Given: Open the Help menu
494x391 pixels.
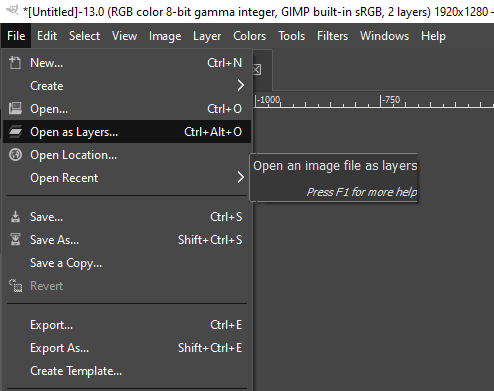Looking at the screenshot, I should click(433, 36).
